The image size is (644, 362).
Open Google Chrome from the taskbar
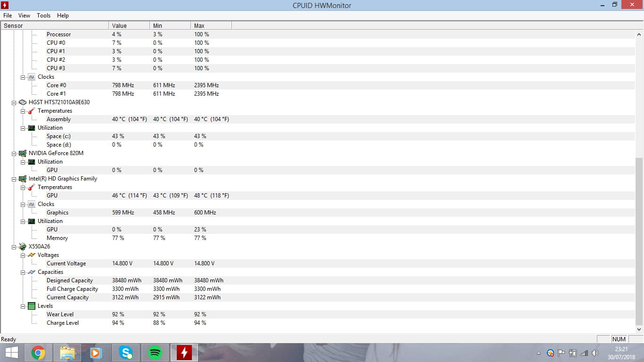[38, 352]
